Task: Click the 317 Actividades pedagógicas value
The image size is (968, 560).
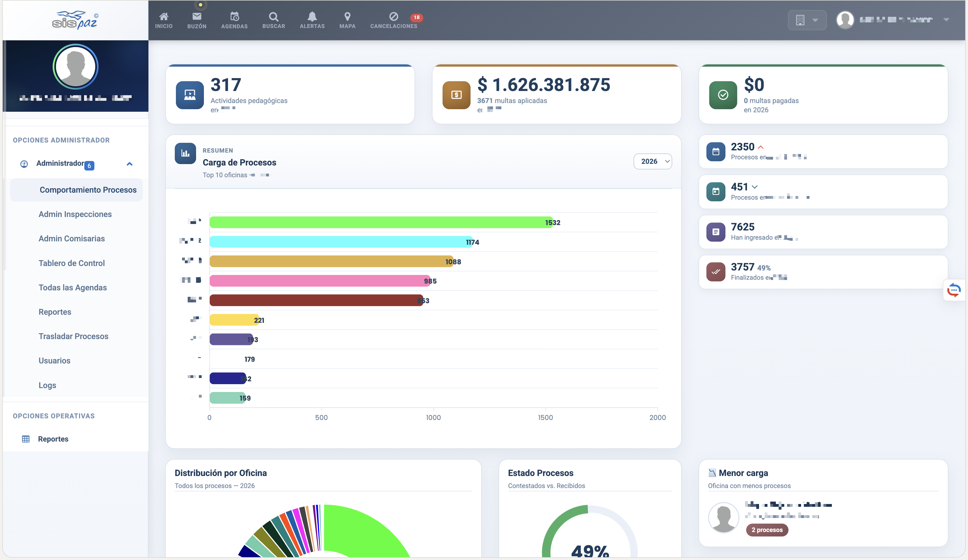Action: [226, 85]
